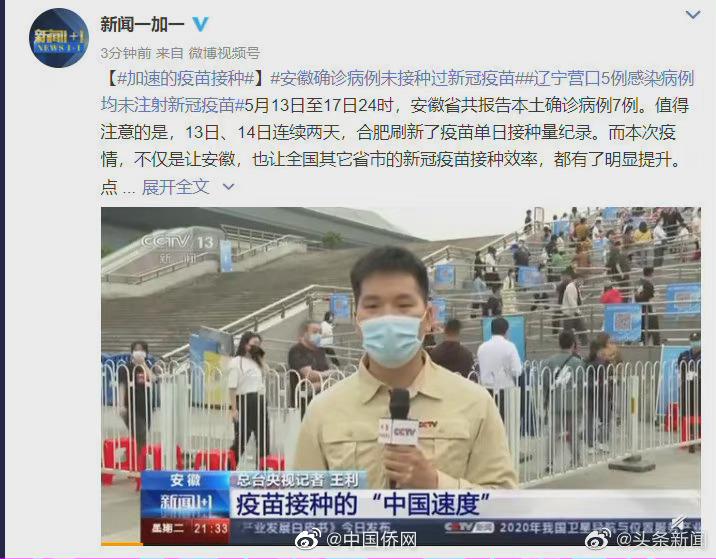
Task: Open hashtag #安徽确诊病例未接种过新冠疫苗#
Action: [x=395, y=79]
